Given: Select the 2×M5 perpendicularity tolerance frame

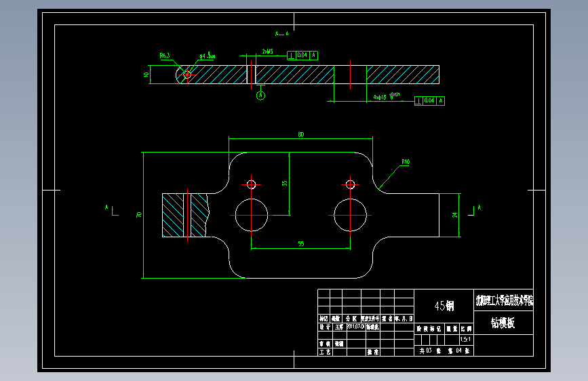Looking at the screenshot, I should point(302,56).
